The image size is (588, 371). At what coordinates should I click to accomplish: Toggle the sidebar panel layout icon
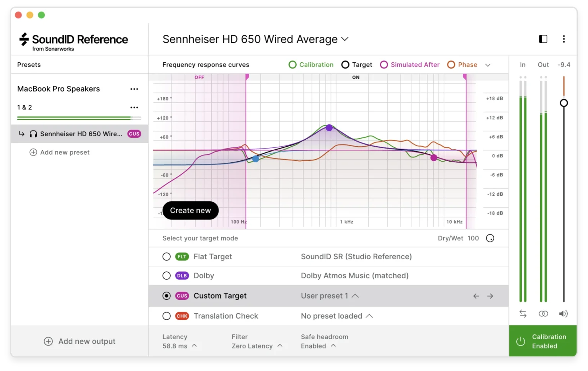543,39
